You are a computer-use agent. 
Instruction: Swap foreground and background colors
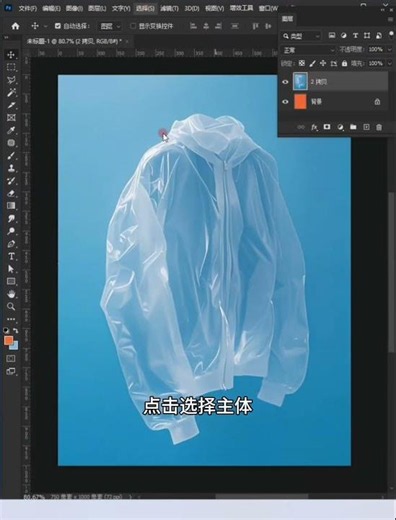(16, 330)
